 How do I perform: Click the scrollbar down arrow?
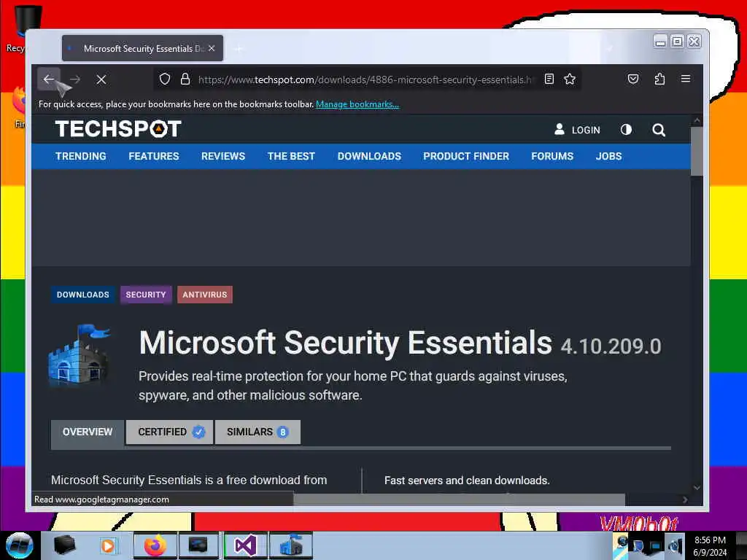(x=697, y=488)
